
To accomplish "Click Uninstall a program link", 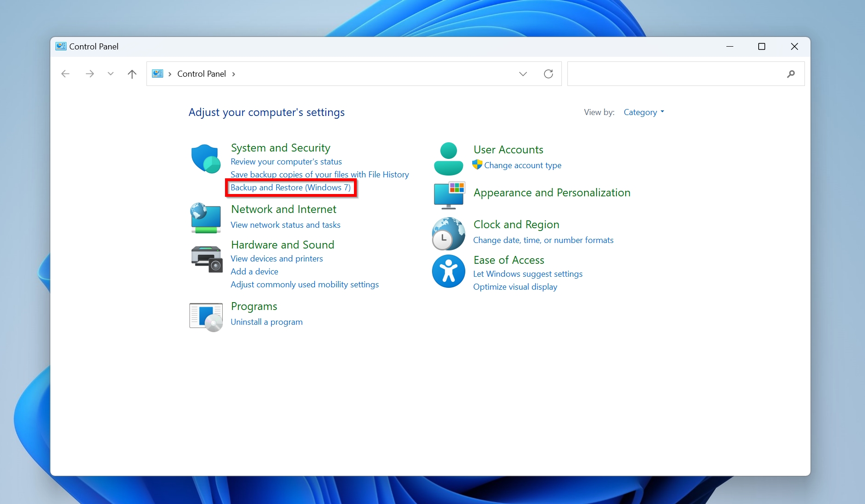I will pyautogui.click(x=267, y=322).
